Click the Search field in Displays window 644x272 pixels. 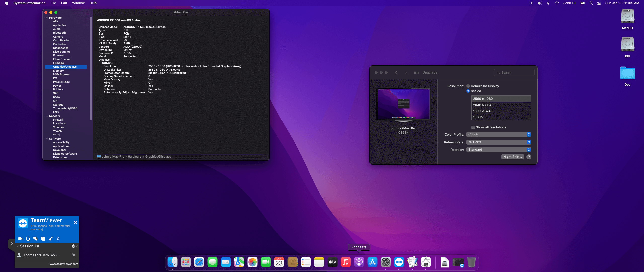coord(514,72)
